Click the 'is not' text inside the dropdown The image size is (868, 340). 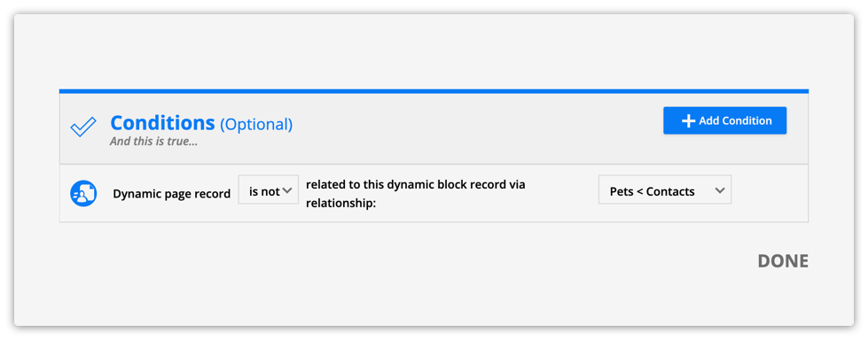[264, 192]
